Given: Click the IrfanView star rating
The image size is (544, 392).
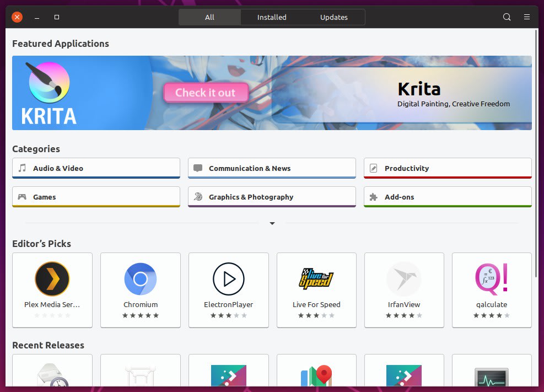Looking at the screenshot, I should 404,315.
